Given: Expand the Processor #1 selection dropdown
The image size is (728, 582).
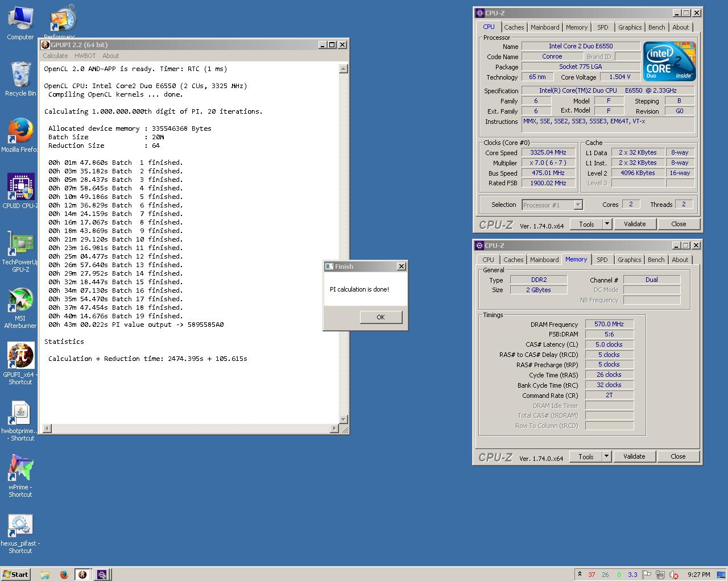Looking at the screenshot, I should (x=578, y=205).
